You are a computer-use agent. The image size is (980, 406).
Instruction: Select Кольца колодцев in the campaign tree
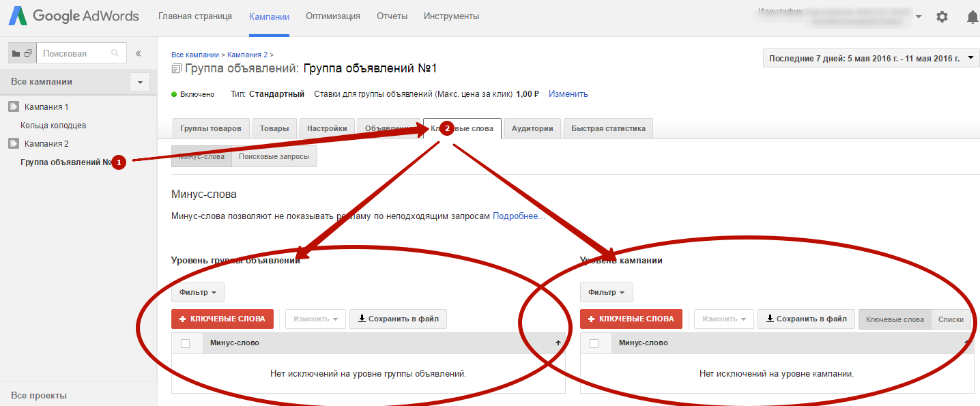coord(53,126)
